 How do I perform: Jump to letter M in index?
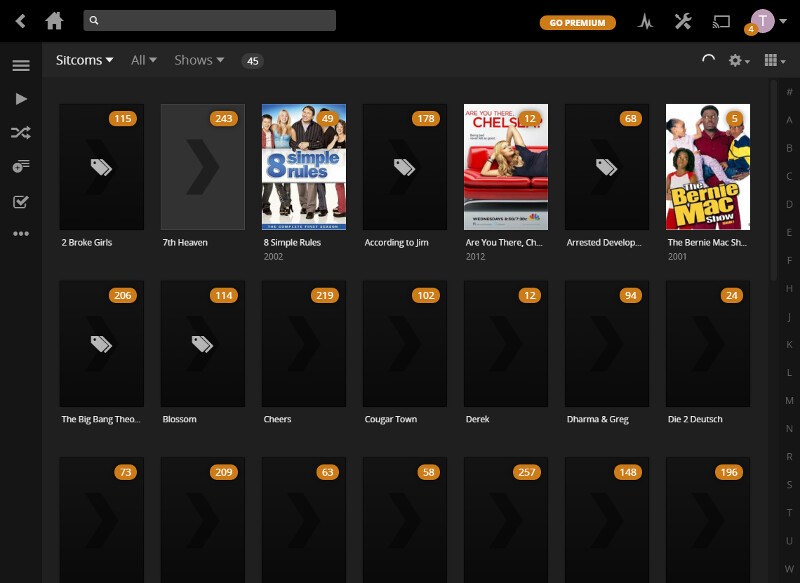789,400
